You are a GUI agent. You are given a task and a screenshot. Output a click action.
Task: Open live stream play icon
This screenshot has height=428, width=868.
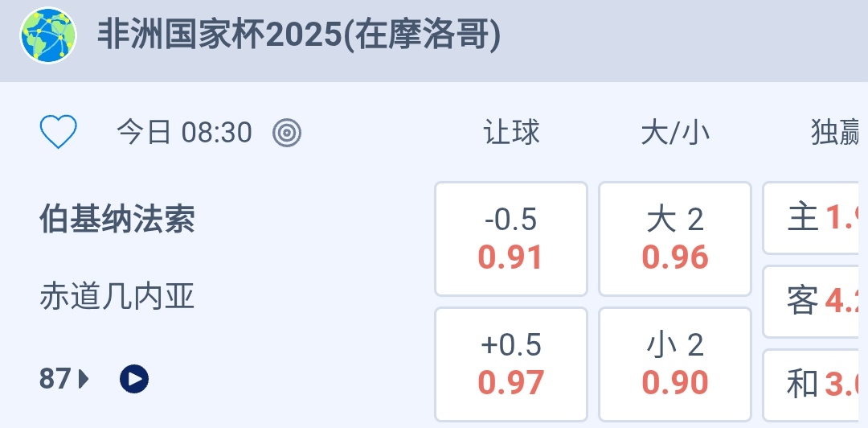(x=134, y=378)
